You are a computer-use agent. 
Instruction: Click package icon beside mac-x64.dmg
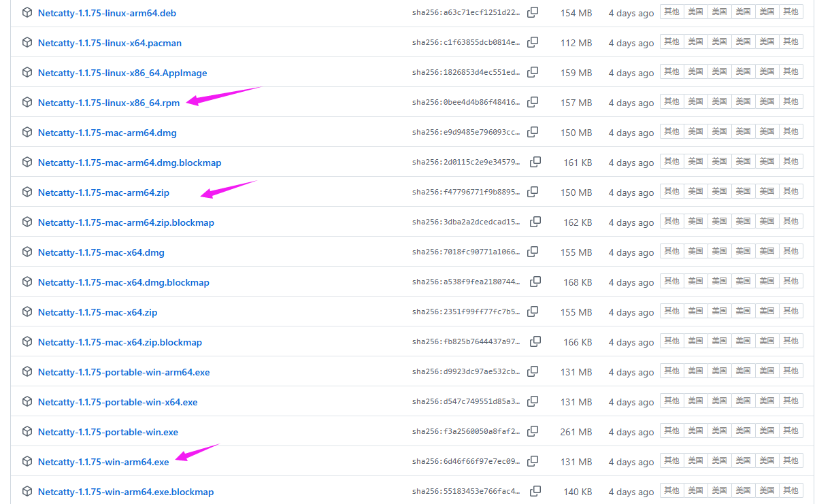27,252
